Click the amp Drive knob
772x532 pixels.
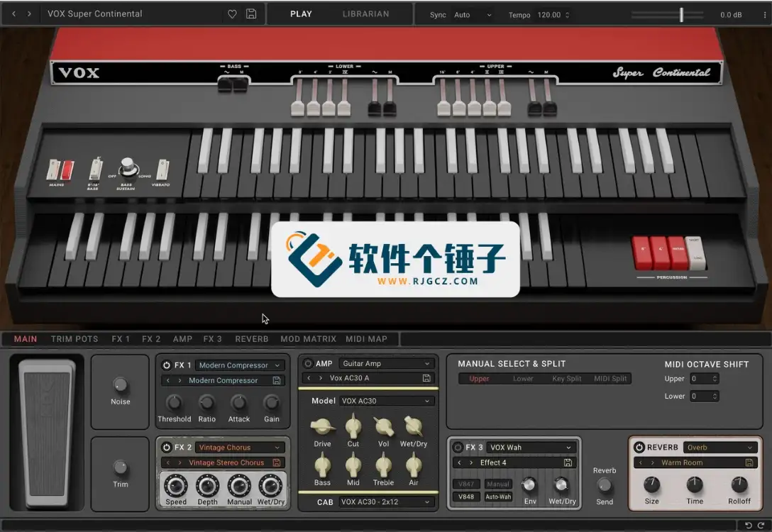[322, 426]
